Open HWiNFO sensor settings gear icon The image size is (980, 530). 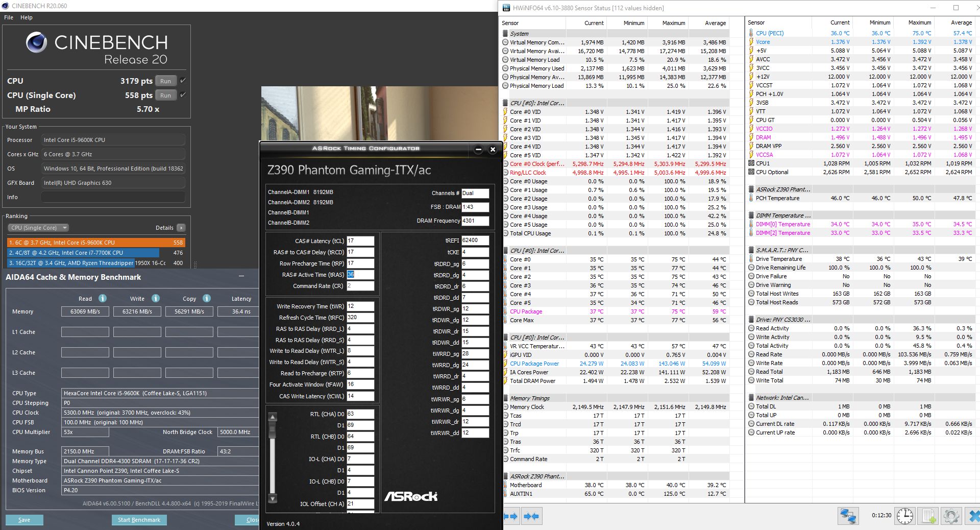click(951, 516)
